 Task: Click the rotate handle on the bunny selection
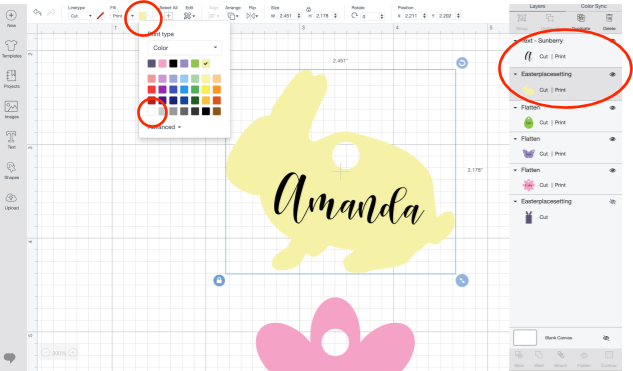tap(462, 63)
